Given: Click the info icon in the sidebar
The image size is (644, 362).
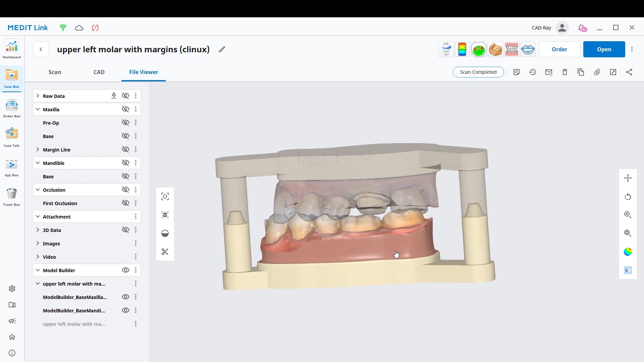Looking at the screenshot, I should [12, 353].
